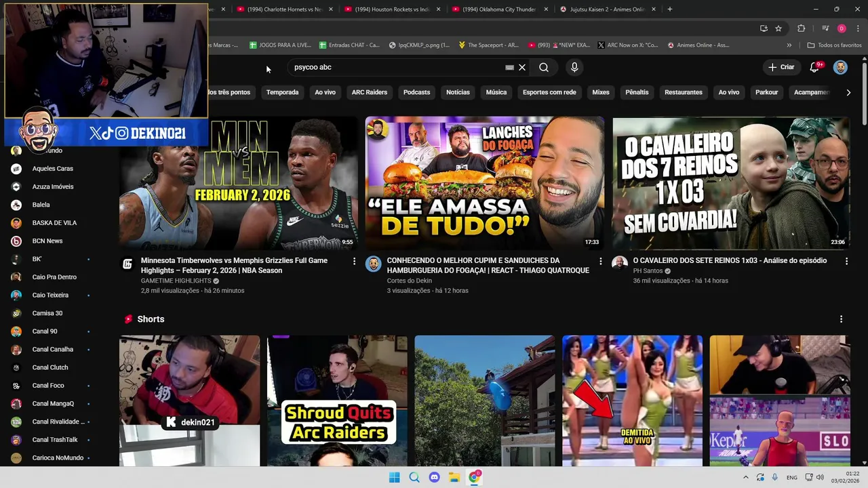
Task: Play the 'Ele amassa de tudo' thumbnail
Action: [485, 184]
